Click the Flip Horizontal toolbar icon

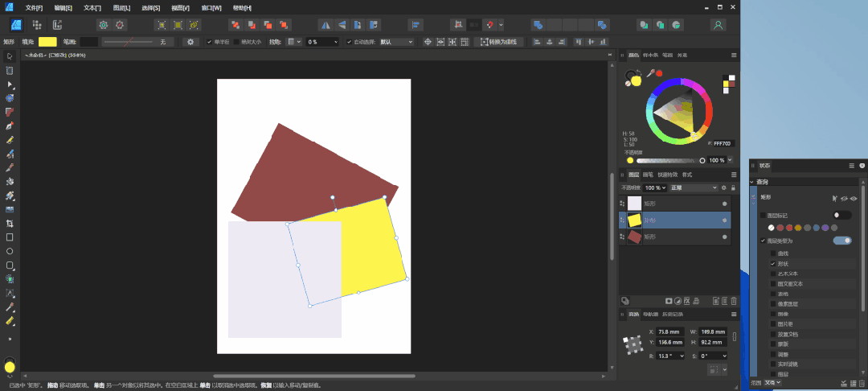point(326,25)
